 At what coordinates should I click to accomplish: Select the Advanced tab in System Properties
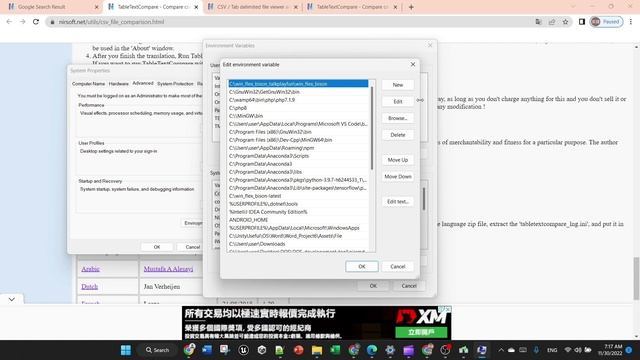143,83
